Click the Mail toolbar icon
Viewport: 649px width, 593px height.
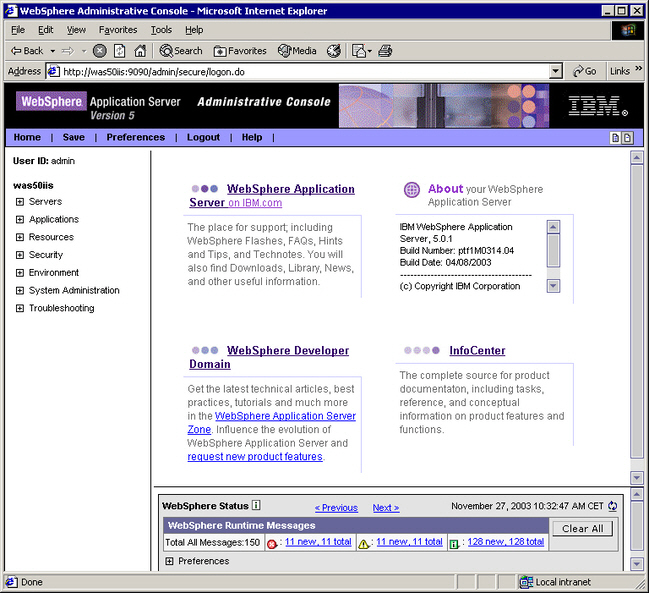[x=358, y=51]
